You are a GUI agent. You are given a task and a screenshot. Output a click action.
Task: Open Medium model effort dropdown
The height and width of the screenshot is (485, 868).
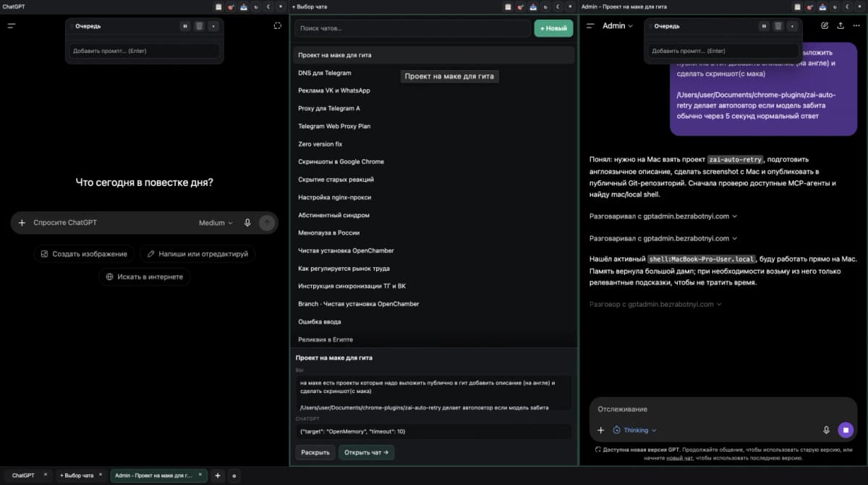[x=216, y=223]
